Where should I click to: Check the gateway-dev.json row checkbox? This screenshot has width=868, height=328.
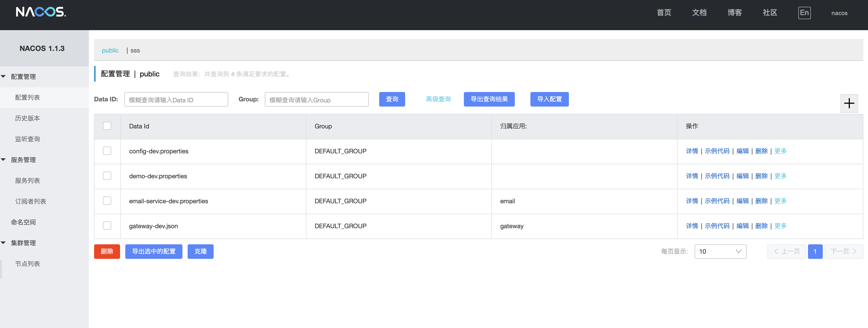107,226
